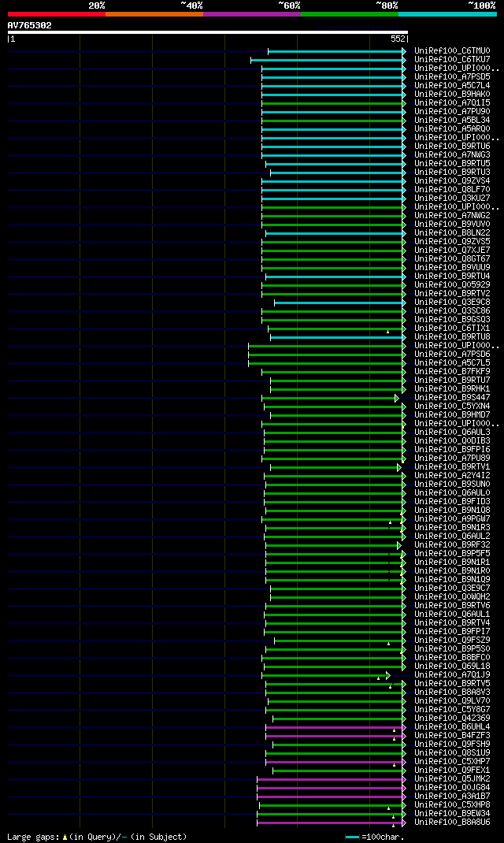Click the green alignment bar for A5C7L5
Image resolution: width=504 pixels, height=843 pixels.
point(326,363)
